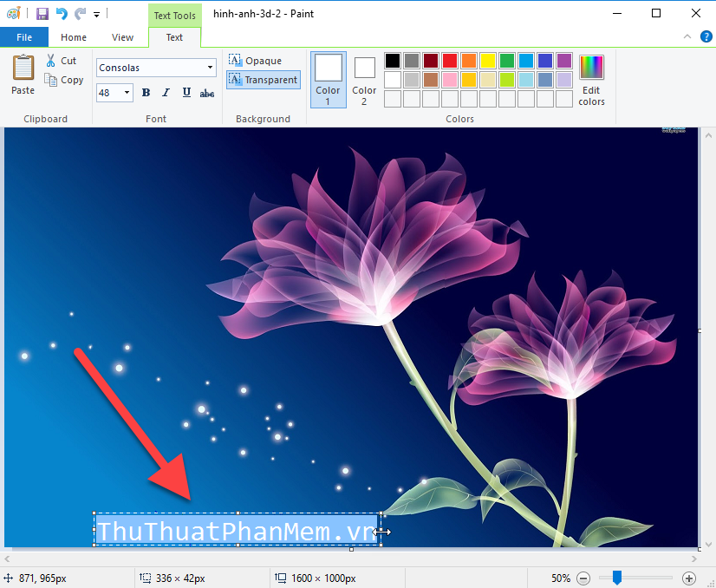Toggle Transparent background mode
Image resolution: width=716 pixels, height=588 pixels.
(263, 79)
